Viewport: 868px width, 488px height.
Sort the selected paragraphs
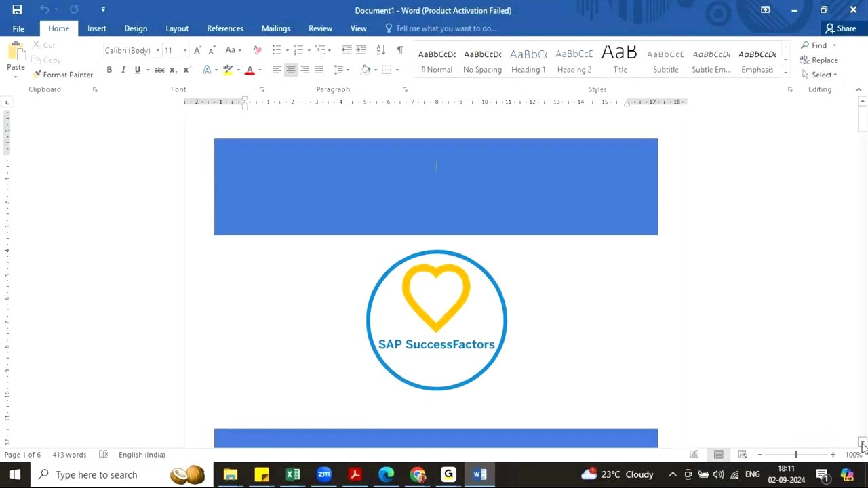pos(380,50)
